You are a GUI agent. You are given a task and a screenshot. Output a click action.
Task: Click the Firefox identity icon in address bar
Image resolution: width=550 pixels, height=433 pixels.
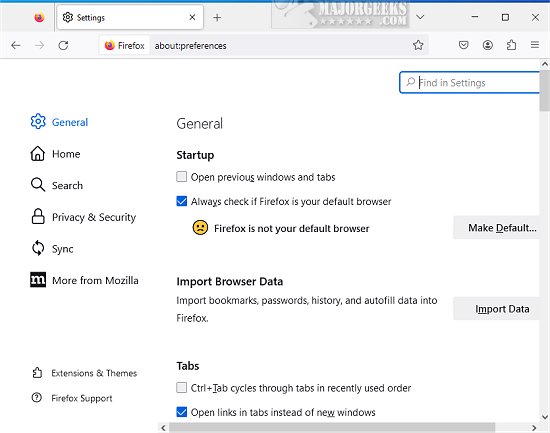(110, 46)
